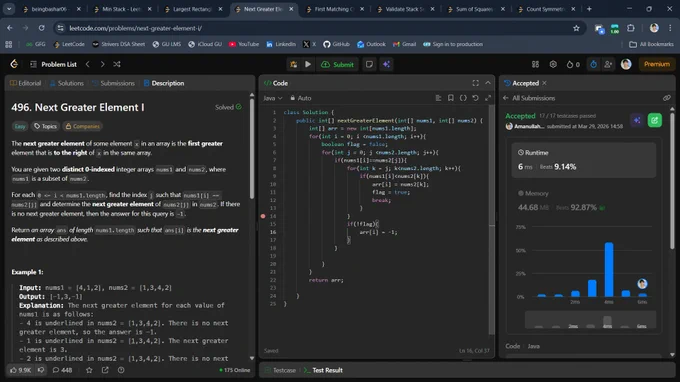This screenshot has height=382, width=680.
Task: Switch to the Solutions tab
Action: [x=66, y=83]
